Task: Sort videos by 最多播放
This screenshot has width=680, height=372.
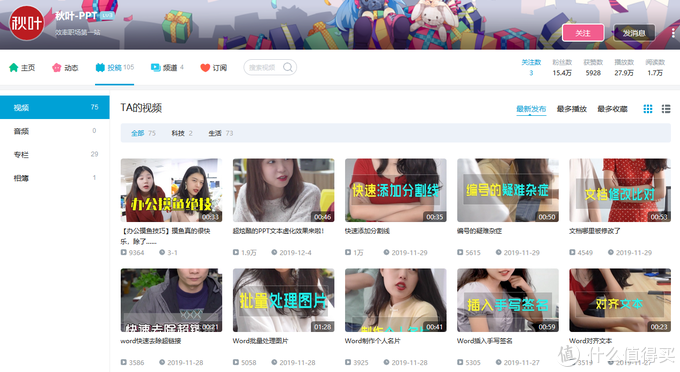Action: click(572, 109)
